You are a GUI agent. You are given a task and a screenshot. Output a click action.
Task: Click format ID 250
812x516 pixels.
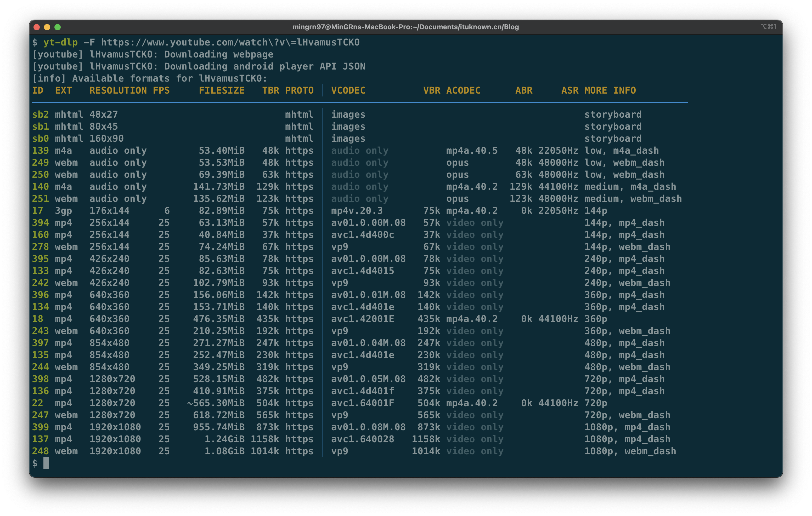click(41, 175)
